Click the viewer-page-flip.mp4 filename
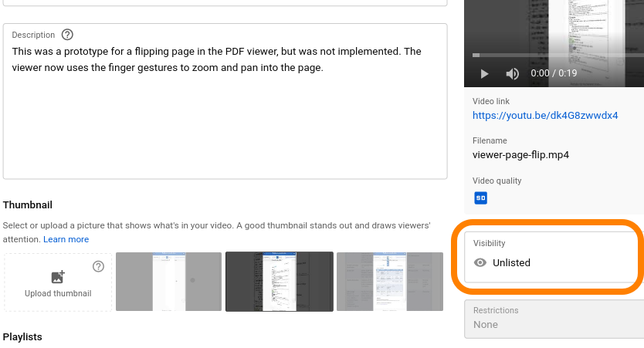Viewport: 644px width, 348px height. pyautogui.click(x=520, y=154)
